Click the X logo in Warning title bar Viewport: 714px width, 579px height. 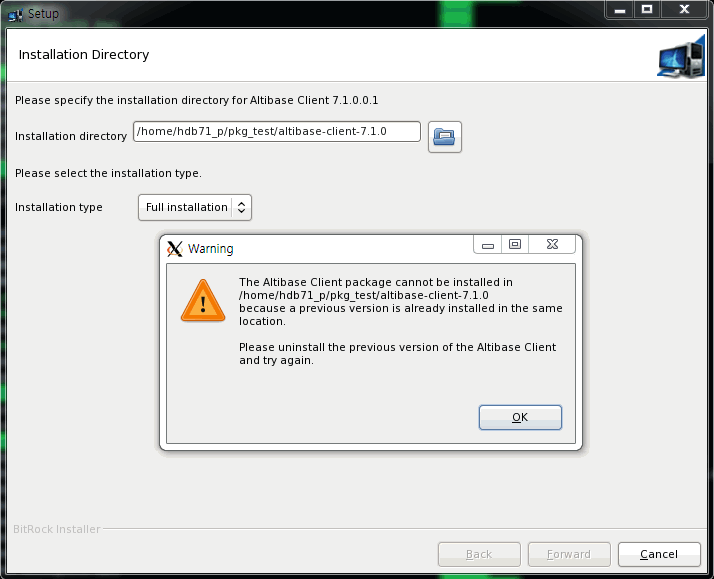175,249
